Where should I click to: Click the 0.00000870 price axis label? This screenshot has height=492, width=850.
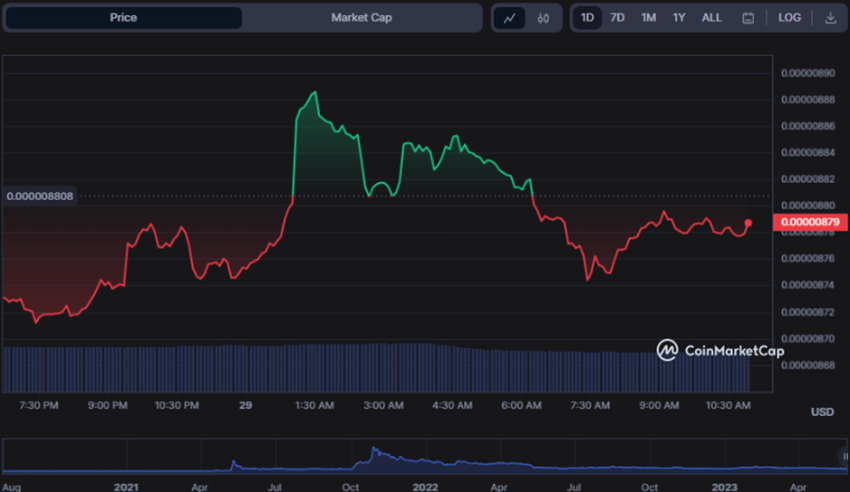[x=808, y=339]
